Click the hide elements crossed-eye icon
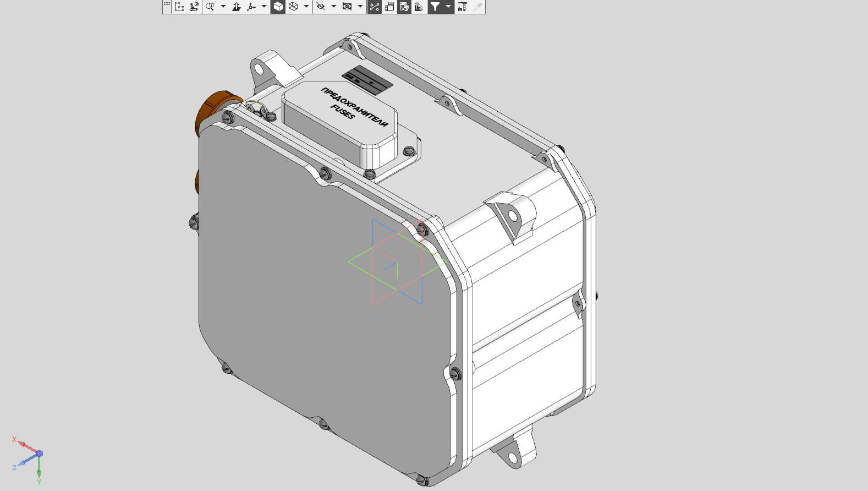Image resolution: width=868 pixels, height=491 pixels. coord(321,7)
